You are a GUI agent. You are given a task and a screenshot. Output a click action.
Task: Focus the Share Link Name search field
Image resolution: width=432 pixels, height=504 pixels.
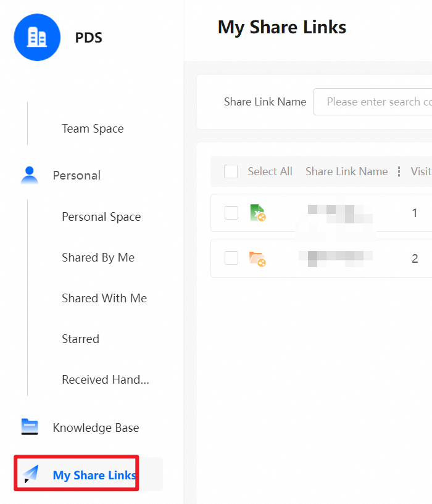[x=373, y=102]
